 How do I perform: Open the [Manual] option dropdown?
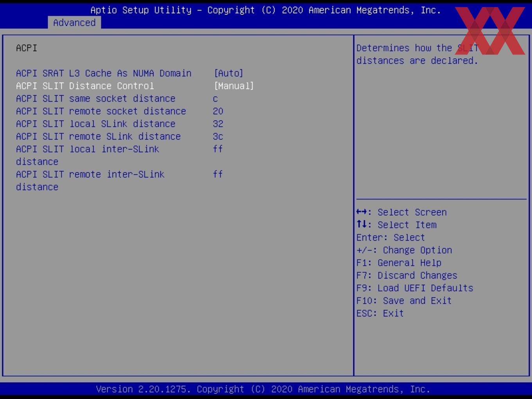(234, 86)
